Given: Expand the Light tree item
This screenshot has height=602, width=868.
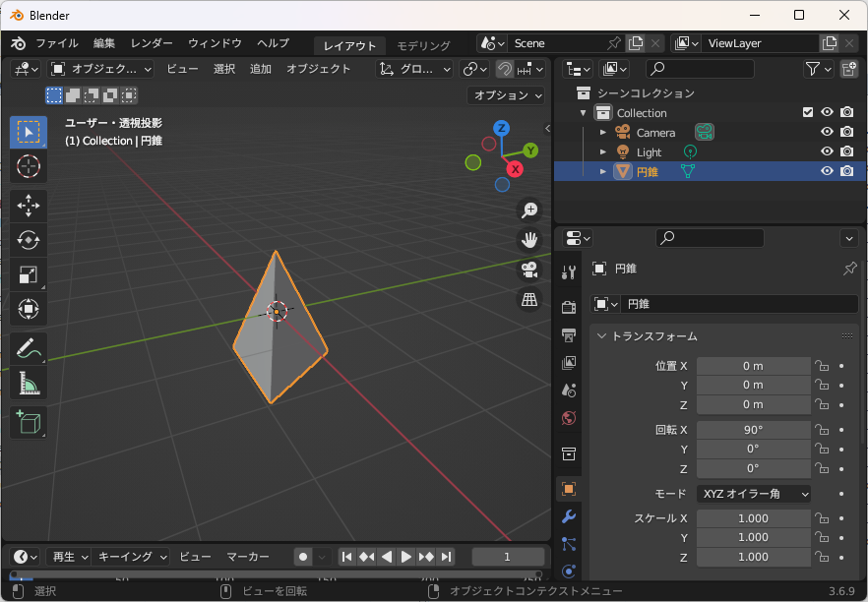Looking at the screenshot, I should click(x=603, y=151).
